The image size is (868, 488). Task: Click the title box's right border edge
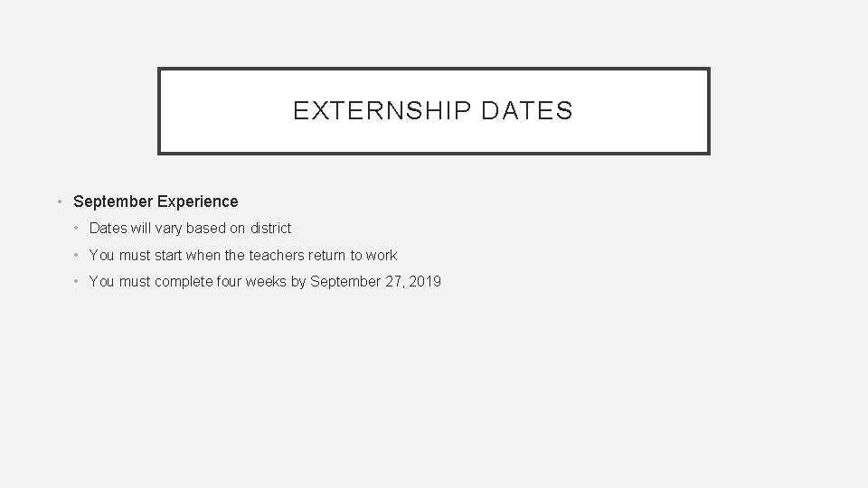click(x=708, y=111)
